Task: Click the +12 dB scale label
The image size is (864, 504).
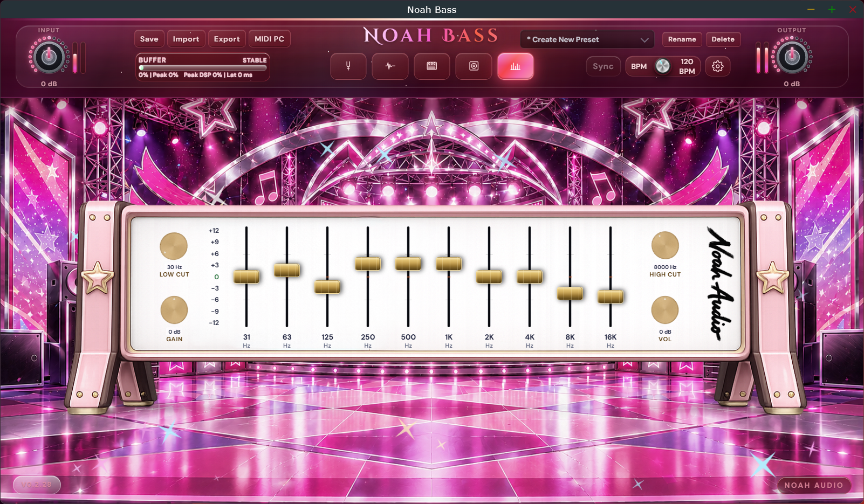Action: point(214,231)
